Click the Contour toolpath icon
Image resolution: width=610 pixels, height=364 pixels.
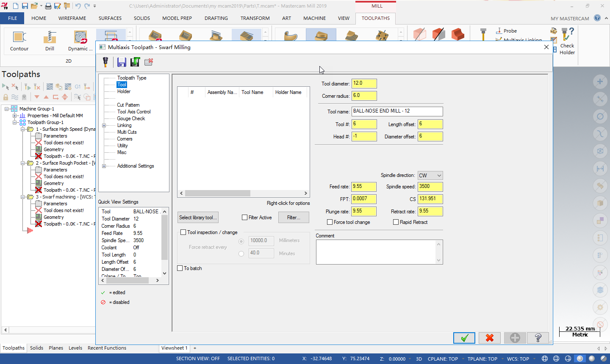coord(19,37)
